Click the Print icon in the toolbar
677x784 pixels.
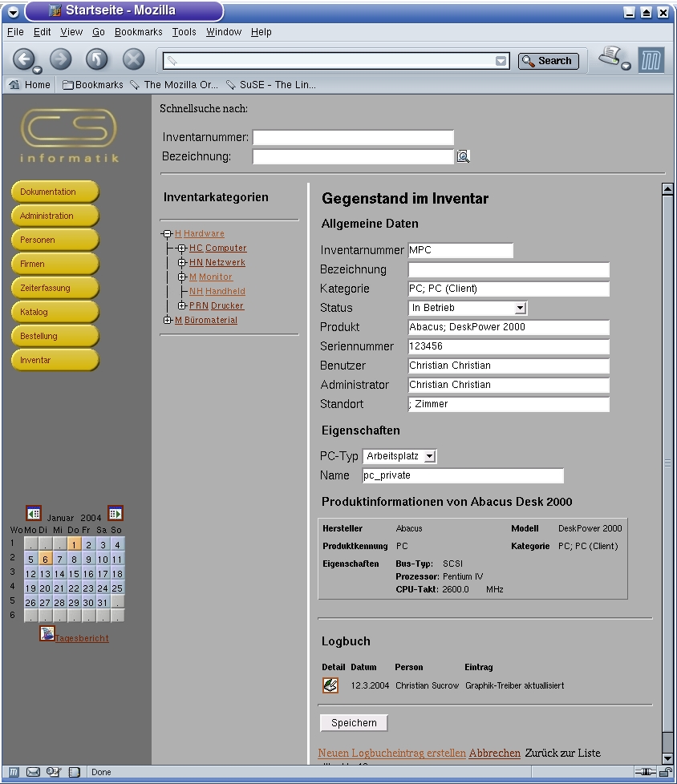[x=610, y=56]
